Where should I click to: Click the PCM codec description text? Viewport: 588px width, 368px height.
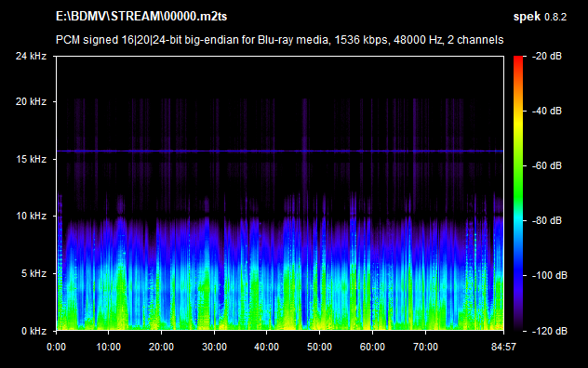(279, 40)
